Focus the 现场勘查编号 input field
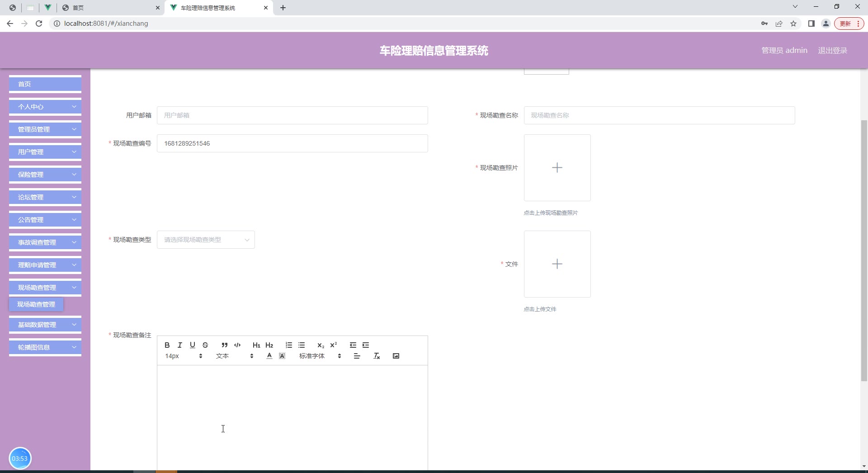The height and width of the screenshot is (473, 868). tap(292, 143)
